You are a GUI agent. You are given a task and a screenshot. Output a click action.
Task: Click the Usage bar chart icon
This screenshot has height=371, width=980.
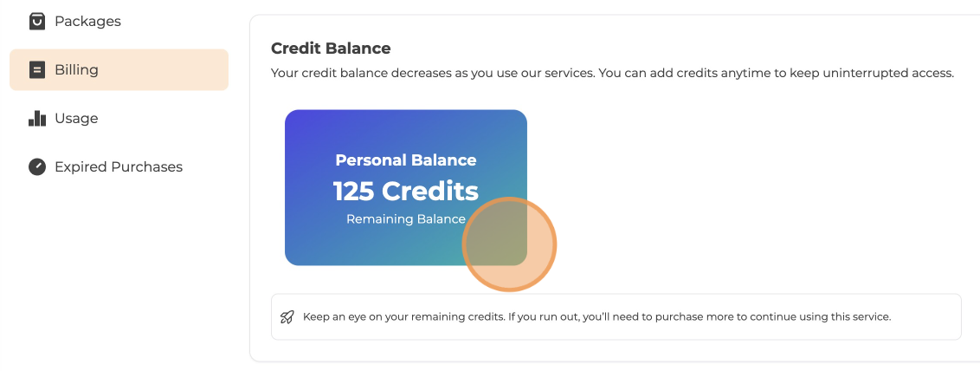[x=36, y=119]
